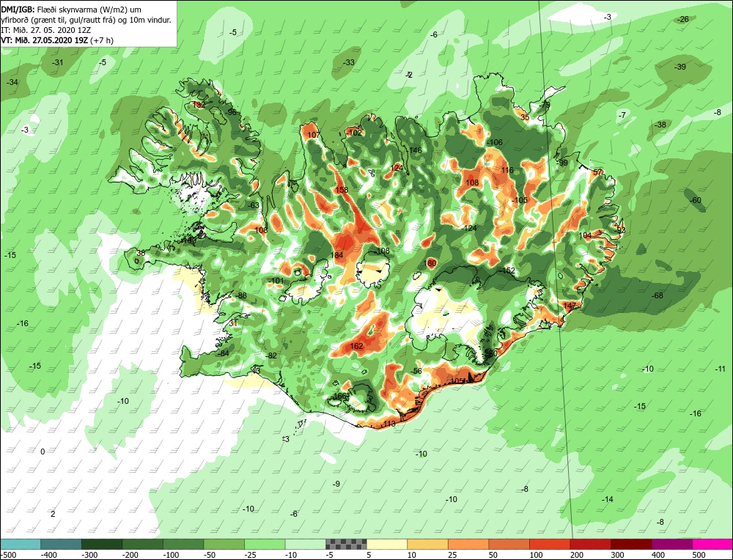Viewport: 733px width, 560px height.
Task: Click the '-106' value in northeast Iceland
Action: (x=494, y=142)
